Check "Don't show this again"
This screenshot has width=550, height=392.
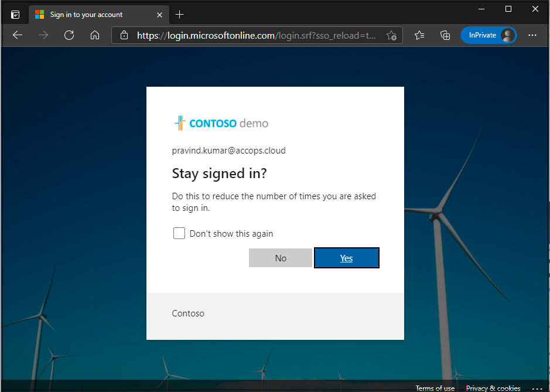click(x=179, y=233)
